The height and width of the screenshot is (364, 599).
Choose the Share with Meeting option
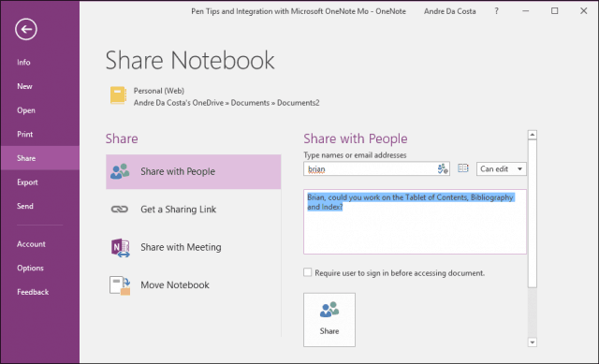194,247
